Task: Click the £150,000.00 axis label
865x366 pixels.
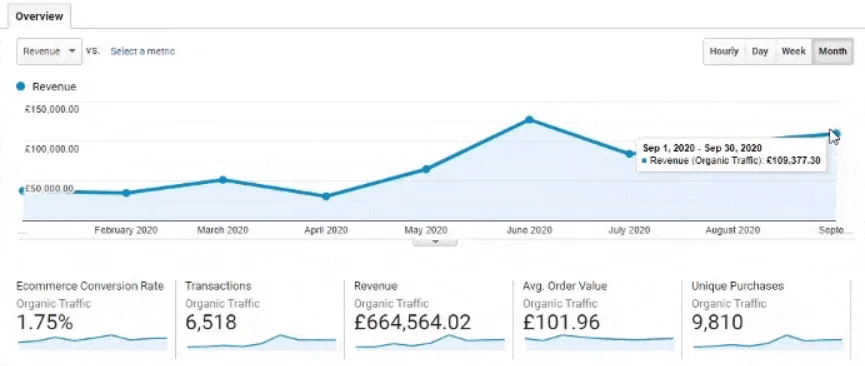Action: click(x=52, y=109)
